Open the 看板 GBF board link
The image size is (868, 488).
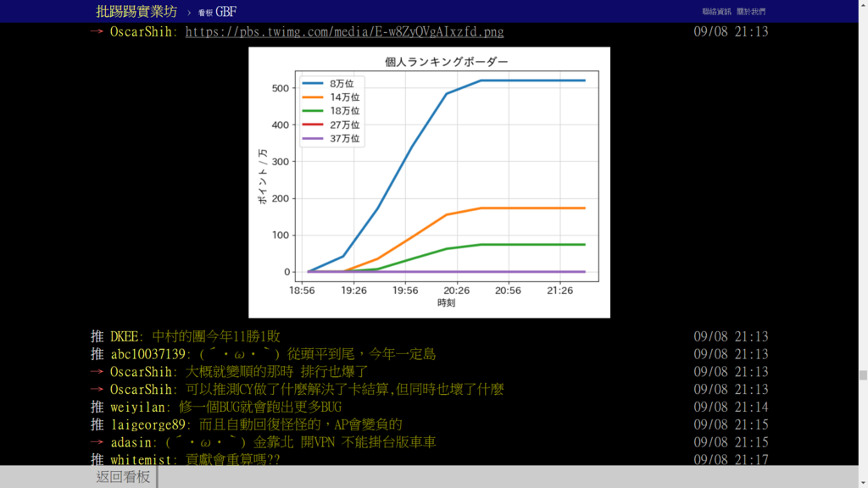point(217,12)
